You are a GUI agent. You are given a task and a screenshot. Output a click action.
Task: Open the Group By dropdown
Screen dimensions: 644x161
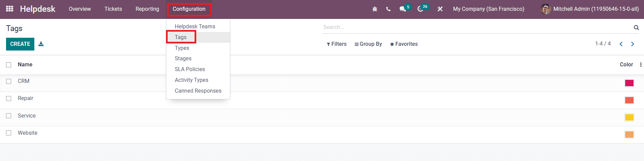[x=368, y=44]
